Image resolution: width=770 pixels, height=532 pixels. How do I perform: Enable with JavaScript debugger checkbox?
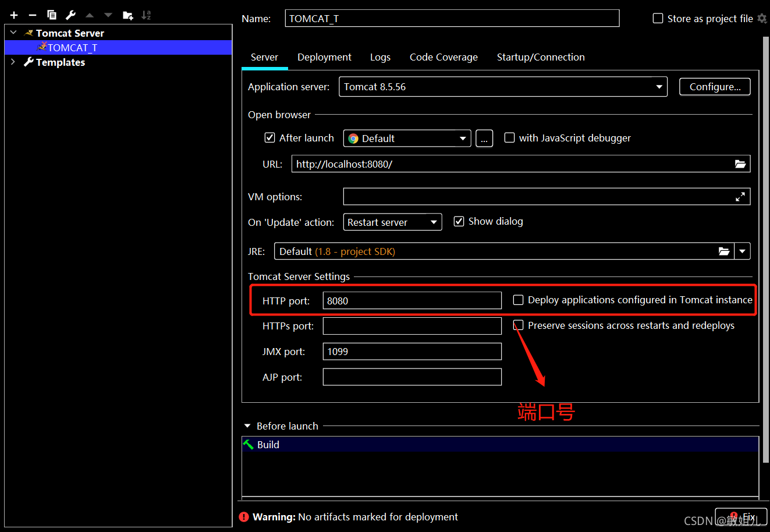click(x=510, y=138)
